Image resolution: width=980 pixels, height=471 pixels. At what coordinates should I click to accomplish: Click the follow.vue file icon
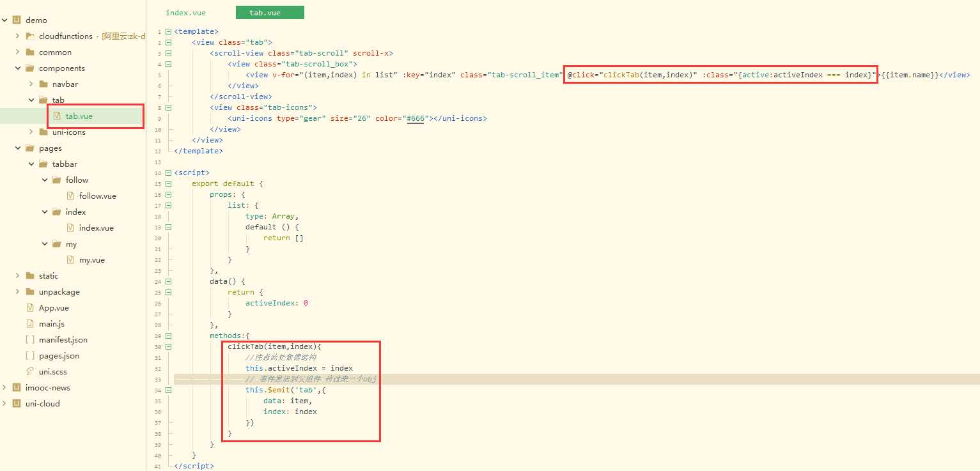(x=70, y=196)
